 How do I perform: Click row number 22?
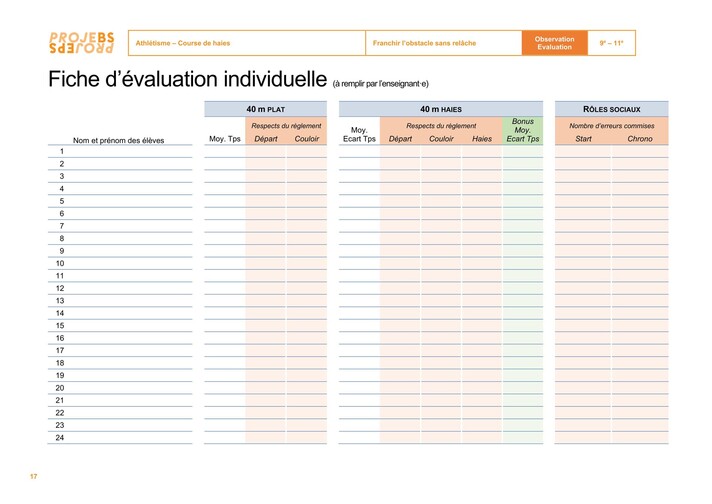60,413
